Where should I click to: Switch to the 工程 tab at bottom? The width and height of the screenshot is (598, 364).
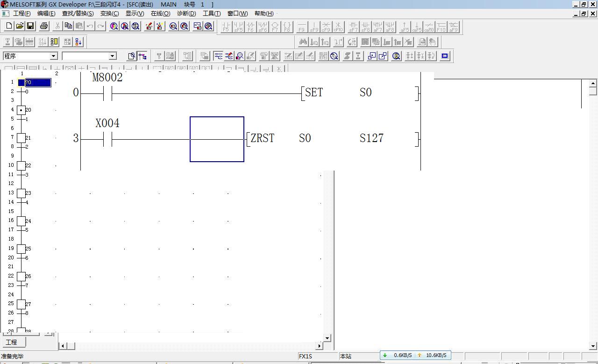pyautogui.click(x=11, y=343)
